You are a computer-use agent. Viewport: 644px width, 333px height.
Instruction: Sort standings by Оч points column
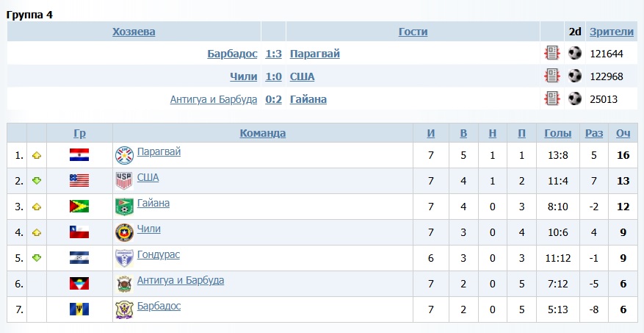(x=623, y=133)
